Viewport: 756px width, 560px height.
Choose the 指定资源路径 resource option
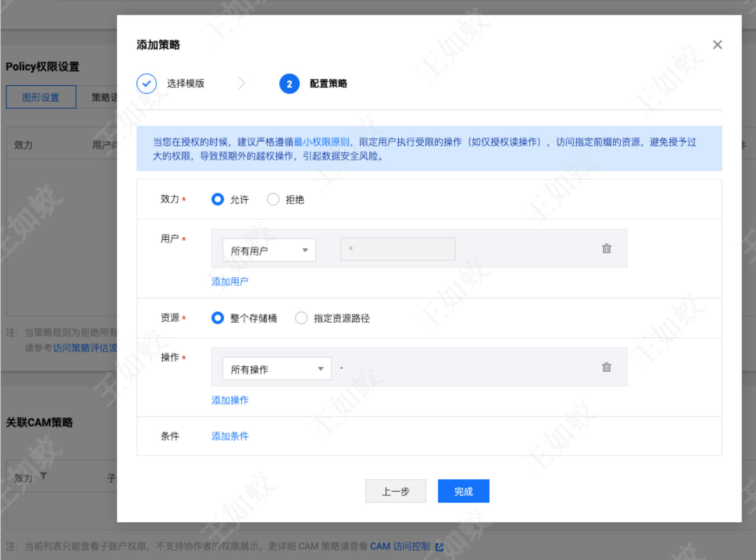[301, 318]
